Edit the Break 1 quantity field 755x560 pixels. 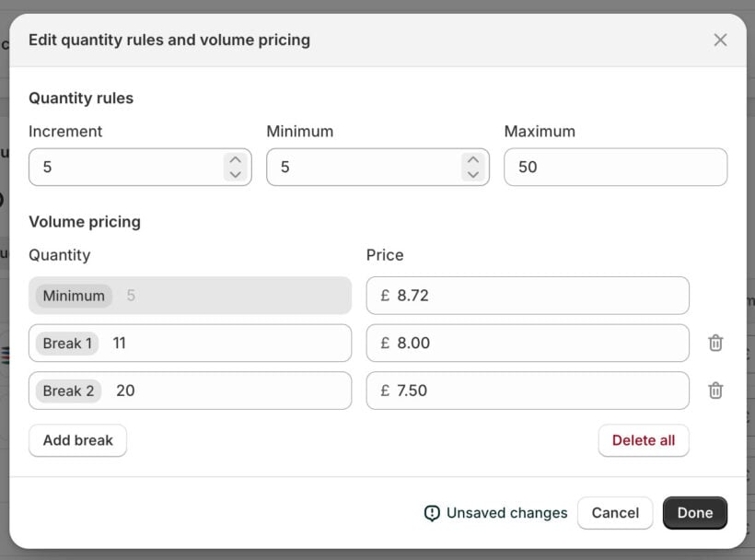click(191, 343)
